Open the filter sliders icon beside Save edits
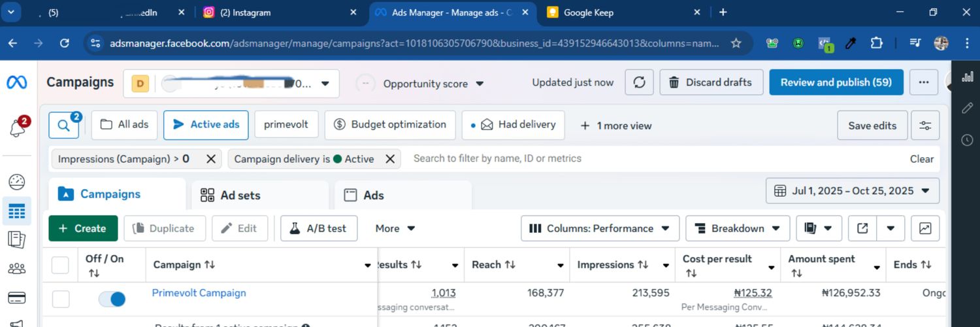Image resolution: width=980 pixels, height=327 pixels. click(x=925, y=126)
